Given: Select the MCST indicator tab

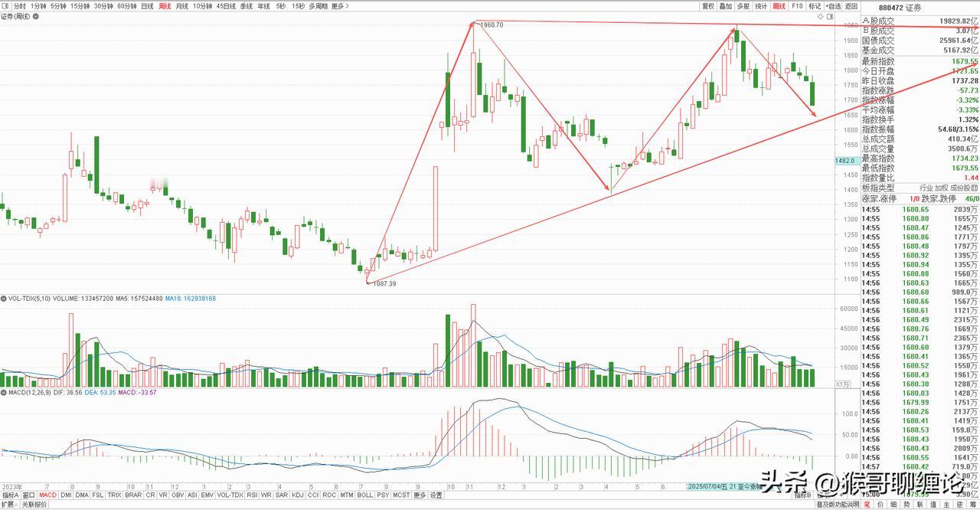Looking at the screenshot, I should click(x=401, y=495).
